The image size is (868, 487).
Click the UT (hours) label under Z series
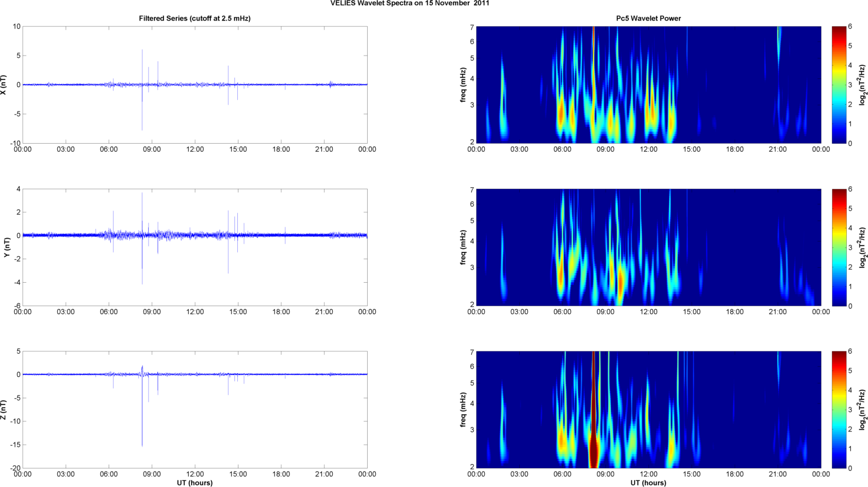(194, 483)
